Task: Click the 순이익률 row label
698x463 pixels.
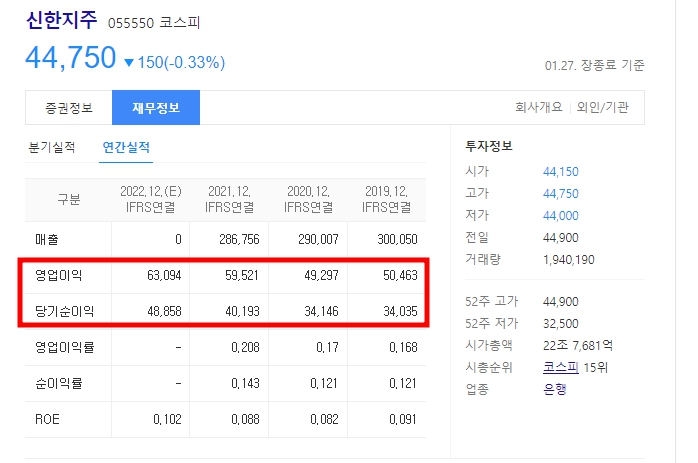Action: pyautogui.click(x=58, y=383)
